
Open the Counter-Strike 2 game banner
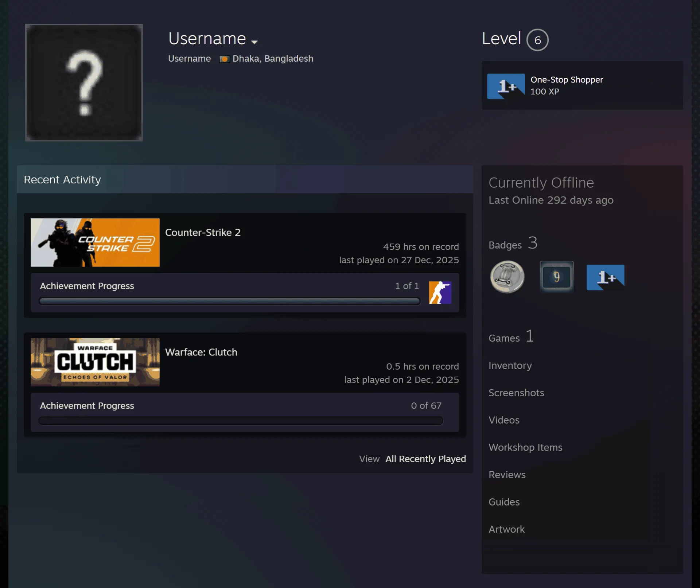pyautogui.click(x=95, y=242)
